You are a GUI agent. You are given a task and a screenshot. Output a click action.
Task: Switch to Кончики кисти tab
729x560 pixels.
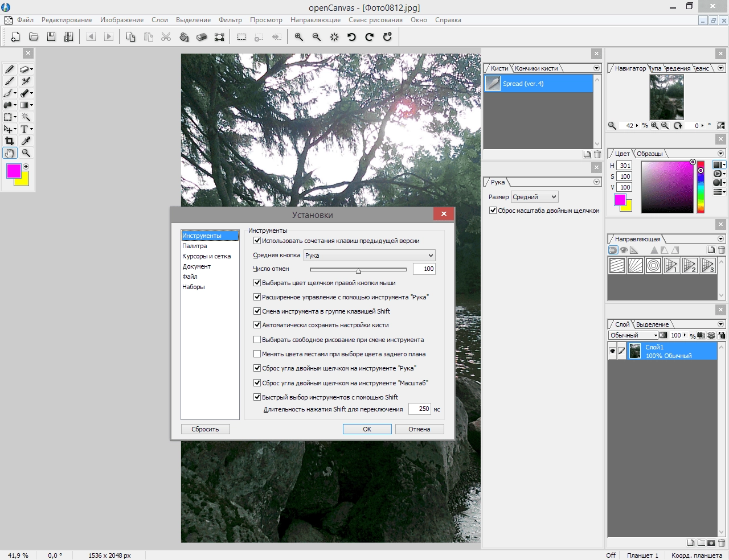coord(536,68)
